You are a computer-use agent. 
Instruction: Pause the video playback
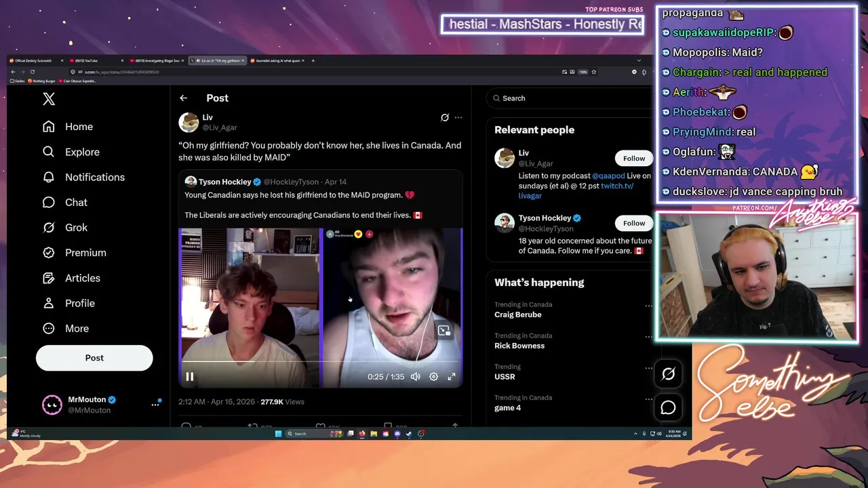(190, 377)
